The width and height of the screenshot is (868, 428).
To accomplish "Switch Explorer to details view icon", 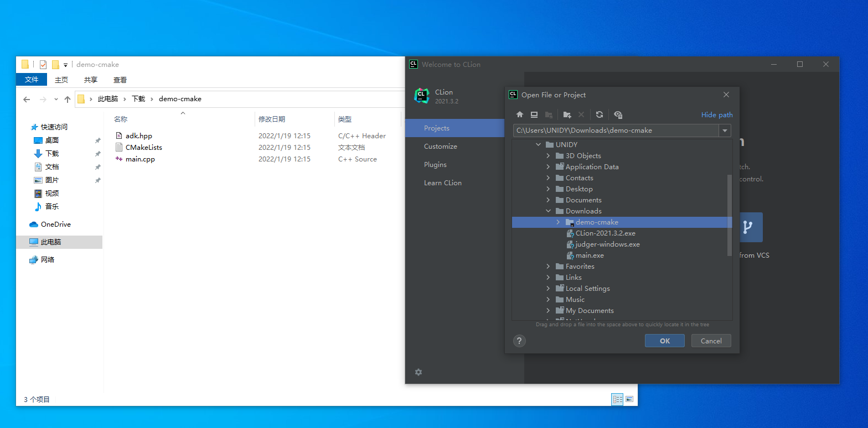I will [x=617, y=399].
